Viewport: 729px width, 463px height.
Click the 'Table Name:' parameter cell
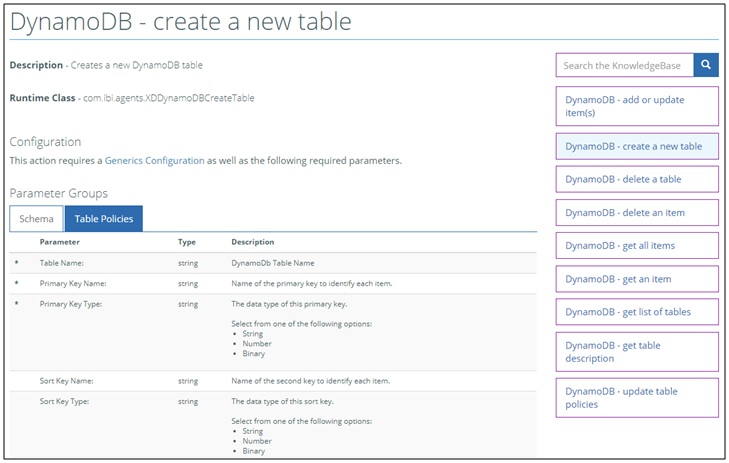pyautogui.click(x=61, y=263)
